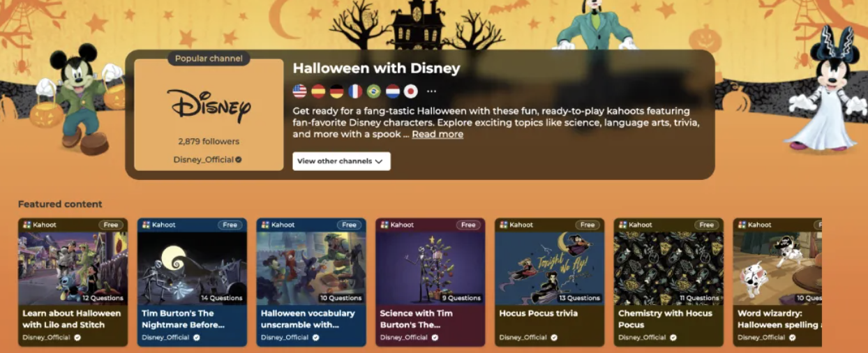
Task: Select the Japan flag language icon
Action: pyautogui.click(x=411, y=91)
